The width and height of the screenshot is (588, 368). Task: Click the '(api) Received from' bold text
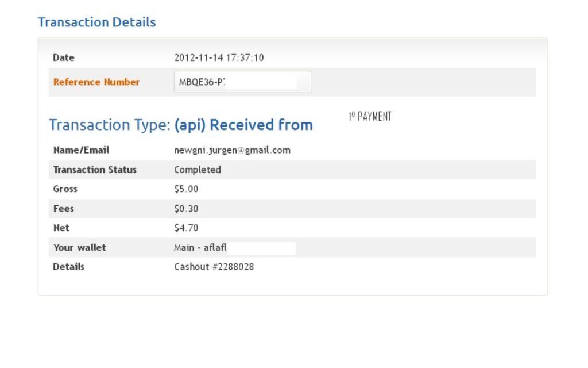tap(243, 125)
